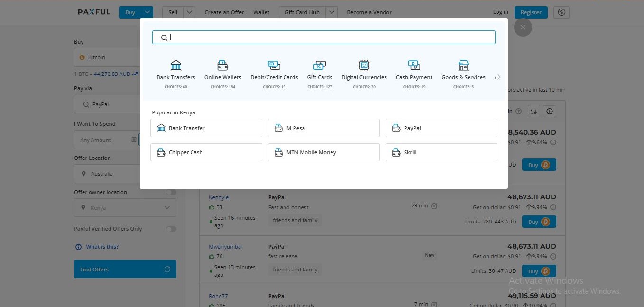Select Bank Transfer payment method
Screen dimensions: 644x307
pyautogui.click(x=206, y=128)
